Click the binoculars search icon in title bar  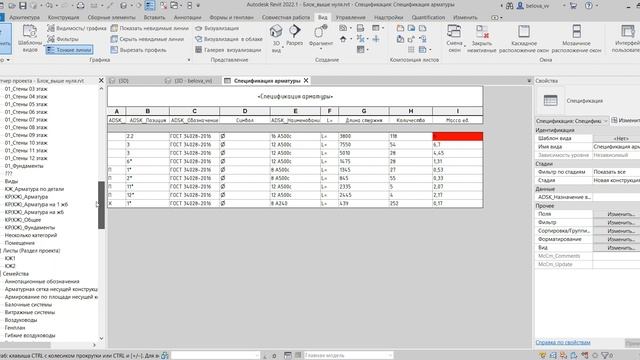point(509,6)
